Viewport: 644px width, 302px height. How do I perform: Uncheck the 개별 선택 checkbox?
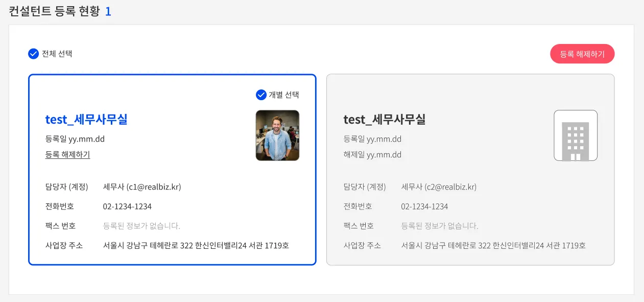coord(261,95)
